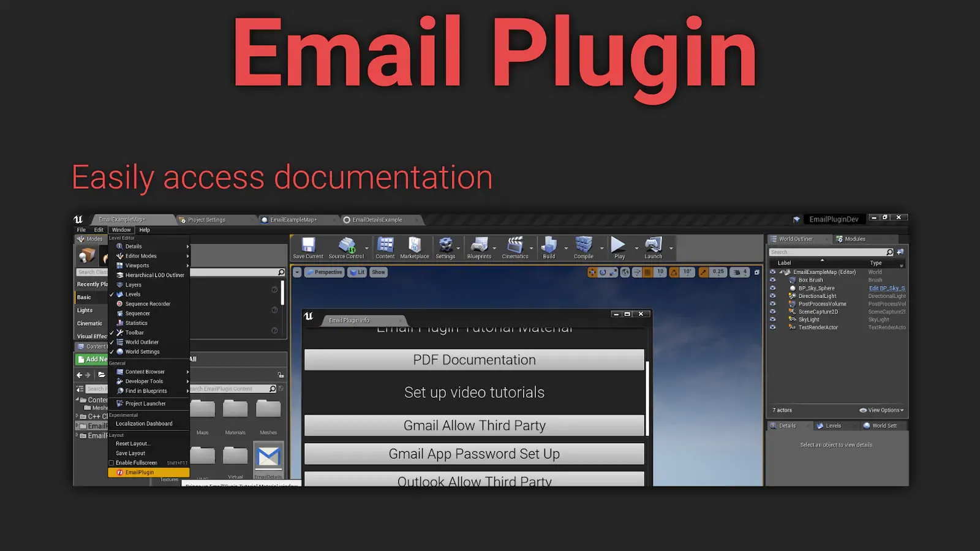
Task: Click the Gmail Allow Third Party button
Action: [474, 425]
